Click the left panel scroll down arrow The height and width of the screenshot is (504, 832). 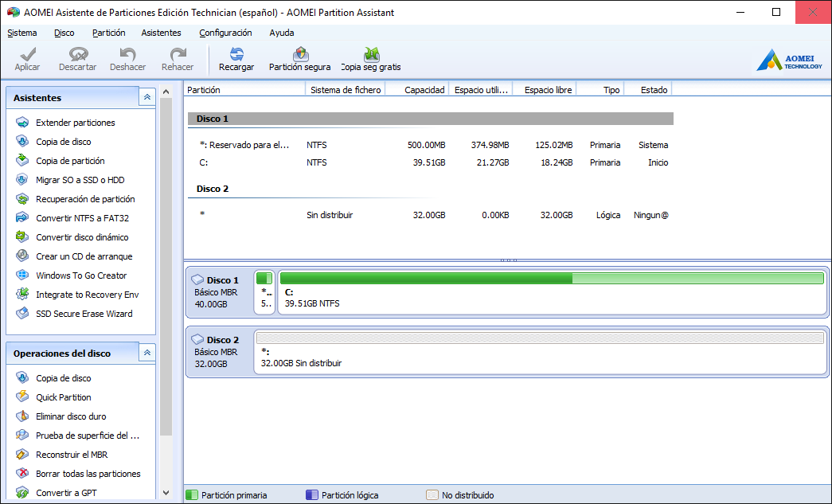[166, 493]
